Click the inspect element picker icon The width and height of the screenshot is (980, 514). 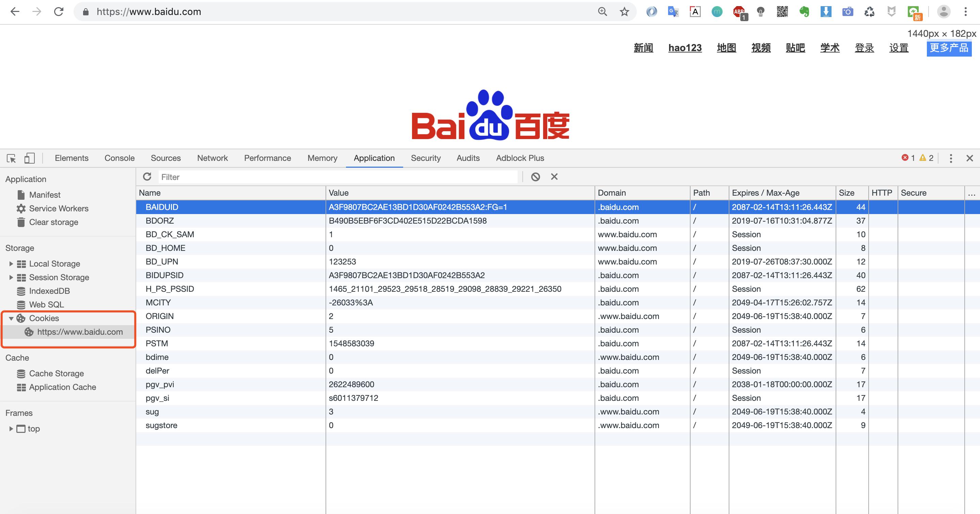click(x=12, y=158)
